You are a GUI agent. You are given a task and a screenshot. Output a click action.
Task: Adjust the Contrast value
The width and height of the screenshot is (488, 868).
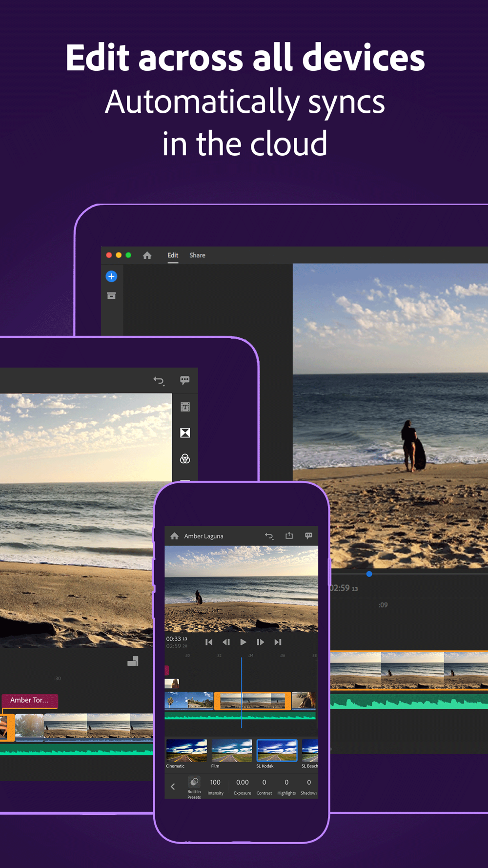[264, 786]
